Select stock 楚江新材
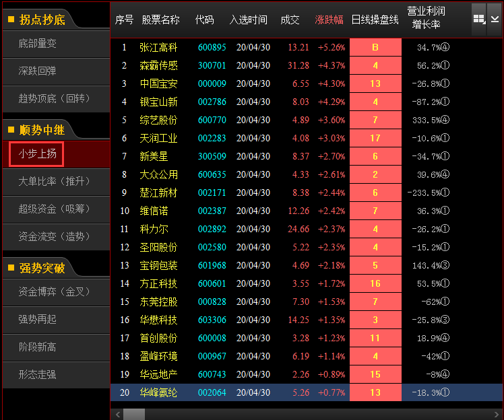504x420 pixels. coord(158,193)
